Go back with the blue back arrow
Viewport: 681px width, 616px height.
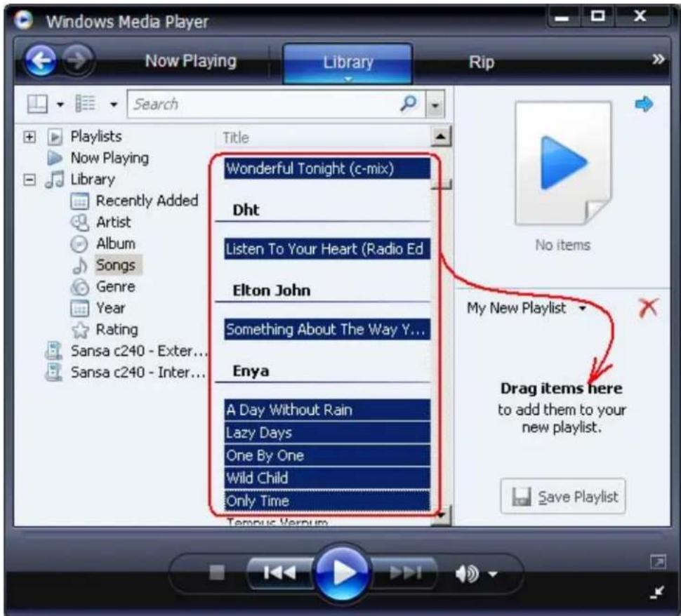coord(41,60)
